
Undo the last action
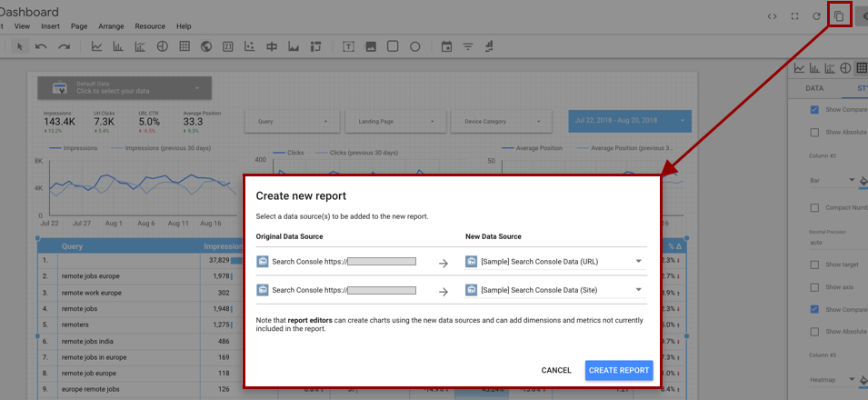pos(41,46)
